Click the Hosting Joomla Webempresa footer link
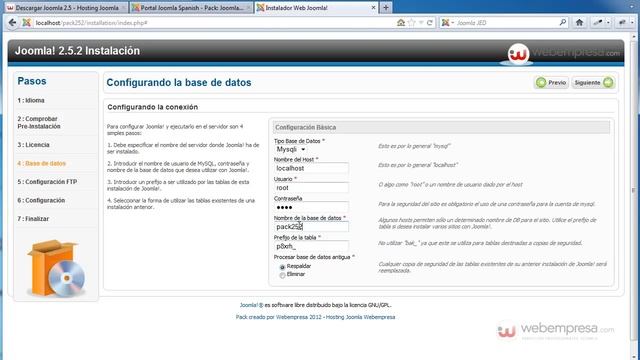This screenshot has height=360, width=640. point(360,317)
